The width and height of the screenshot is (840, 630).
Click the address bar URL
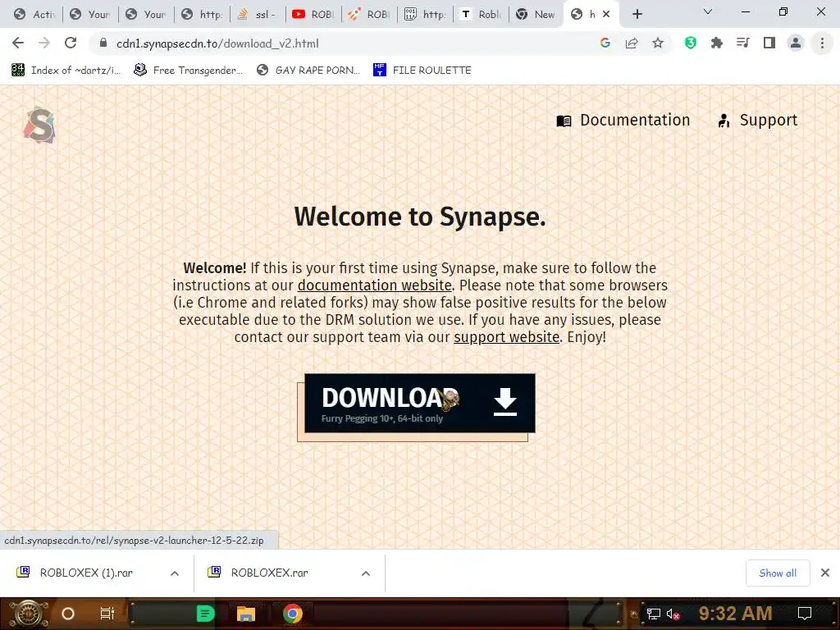[217, 43]
